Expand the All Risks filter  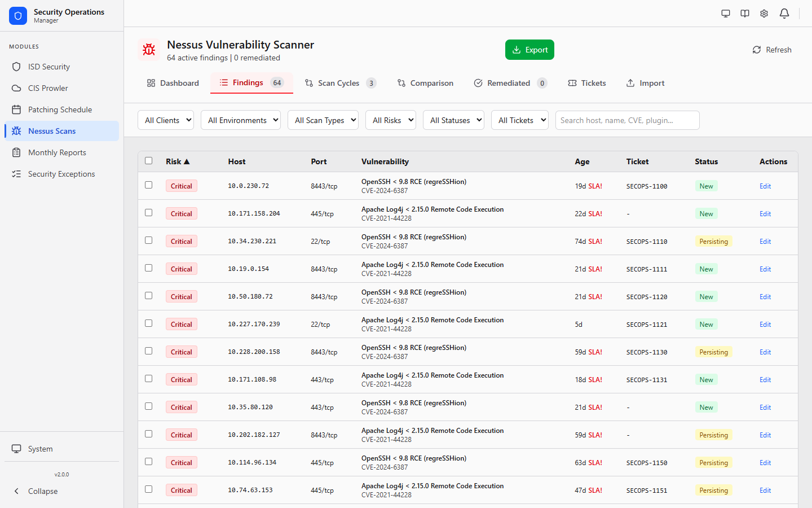391,120
